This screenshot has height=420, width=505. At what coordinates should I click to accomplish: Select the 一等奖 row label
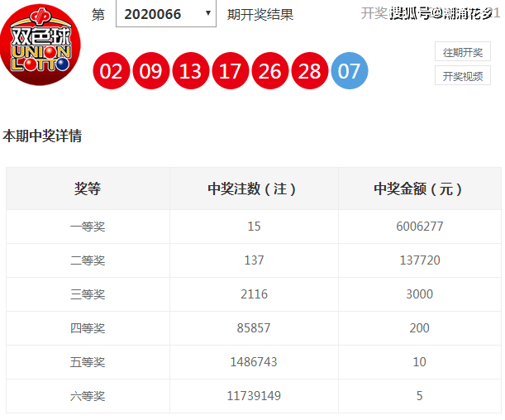pos(88,227)
